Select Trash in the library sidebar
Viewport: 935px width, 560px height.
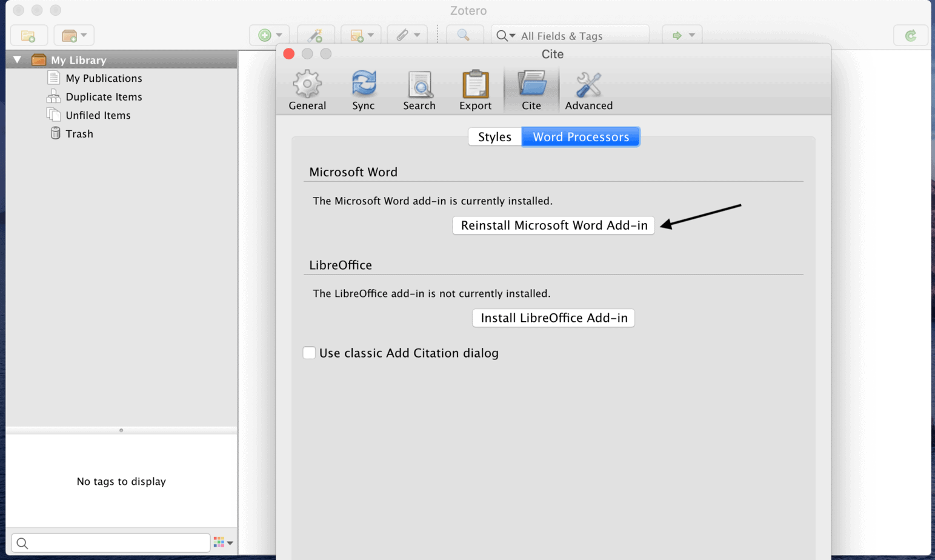pyautogui.click(x=78, y=133)
